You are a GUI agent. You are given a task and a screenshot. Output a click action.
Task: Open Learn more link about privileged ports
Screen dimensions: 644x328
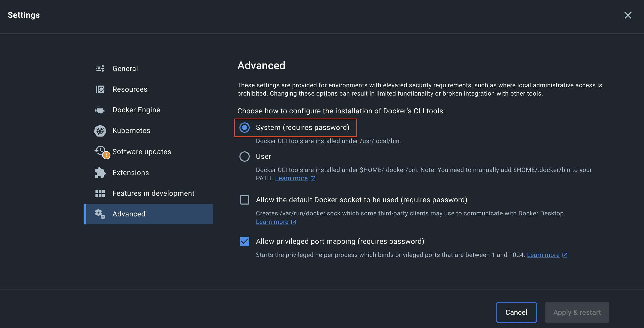click(543, 255)
